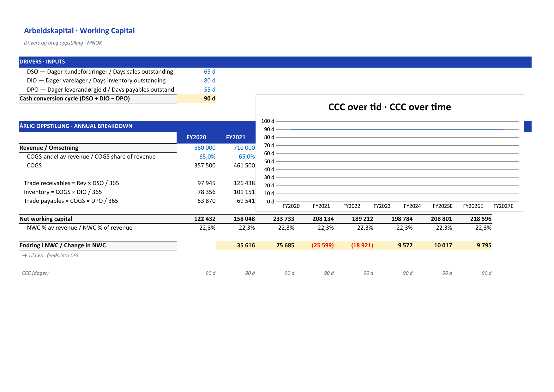Click the blue CCC line in the chart
554x392 pixels.
[x=397, y=130]
